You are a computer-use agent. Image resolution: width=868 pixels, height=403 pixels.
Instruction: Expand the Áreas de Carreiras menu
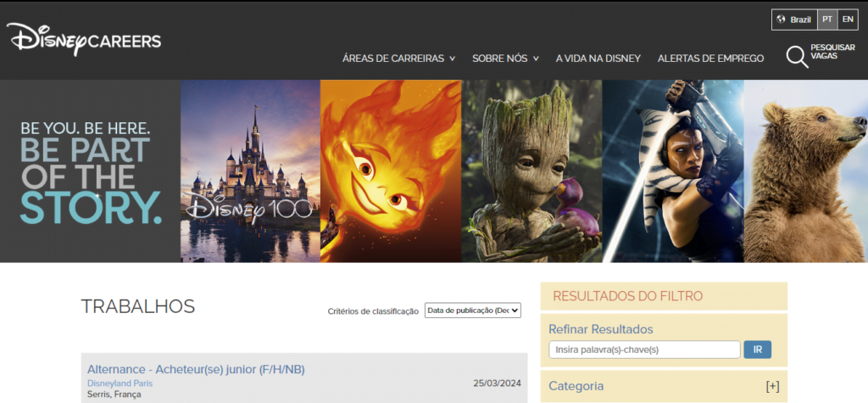398,59
